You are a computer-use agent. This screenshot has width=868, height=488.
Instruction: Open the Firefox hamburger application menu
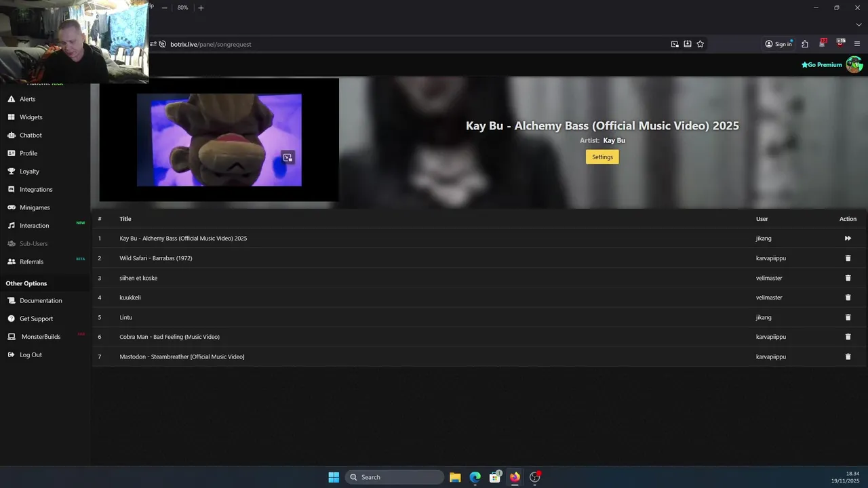pyautogui.click(x=857, y=44)
